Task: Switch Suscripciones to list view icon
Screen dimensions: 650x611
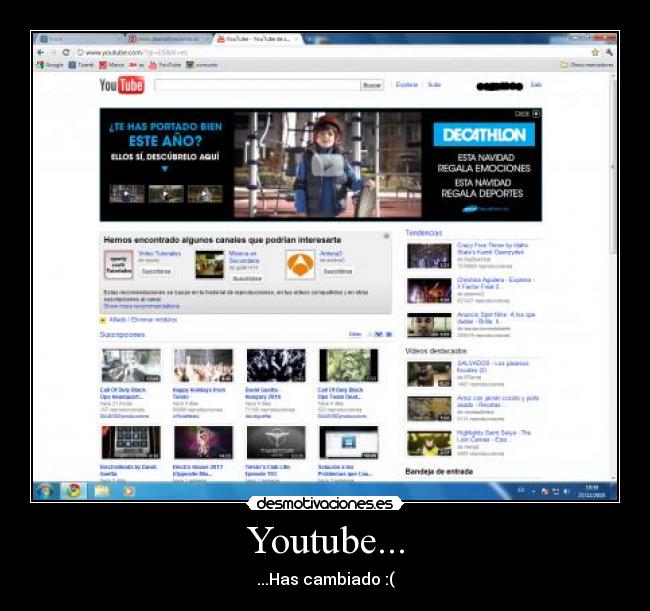Action: coord(388,334)
